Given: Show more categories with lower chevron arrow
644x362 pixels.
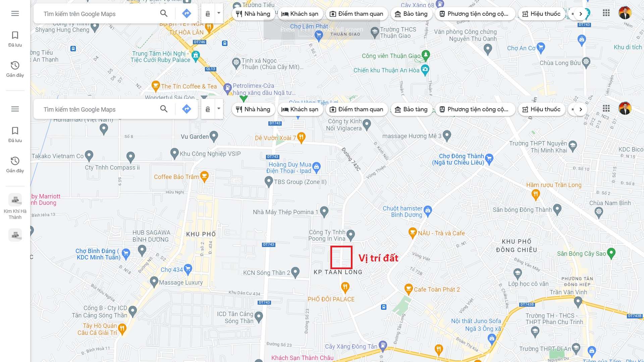Looking at the screenshot, I should click(581, 109).
